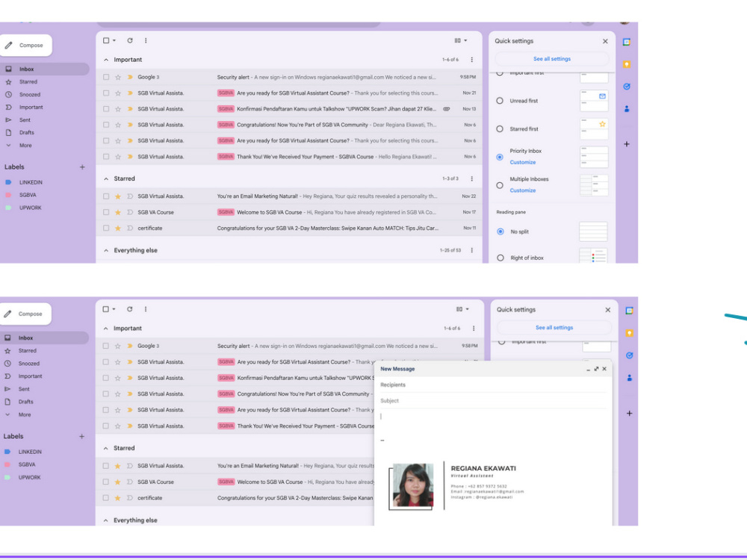Collapse the Important section in upper window
Image resolution: width=747 pixels, height=560 pixels.
point(106,60)
